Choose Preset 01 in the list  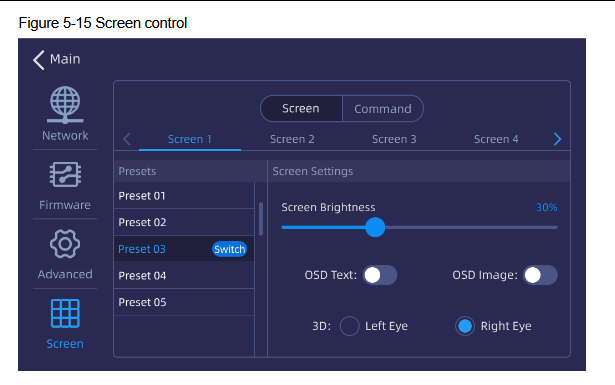tap(184, 196)
